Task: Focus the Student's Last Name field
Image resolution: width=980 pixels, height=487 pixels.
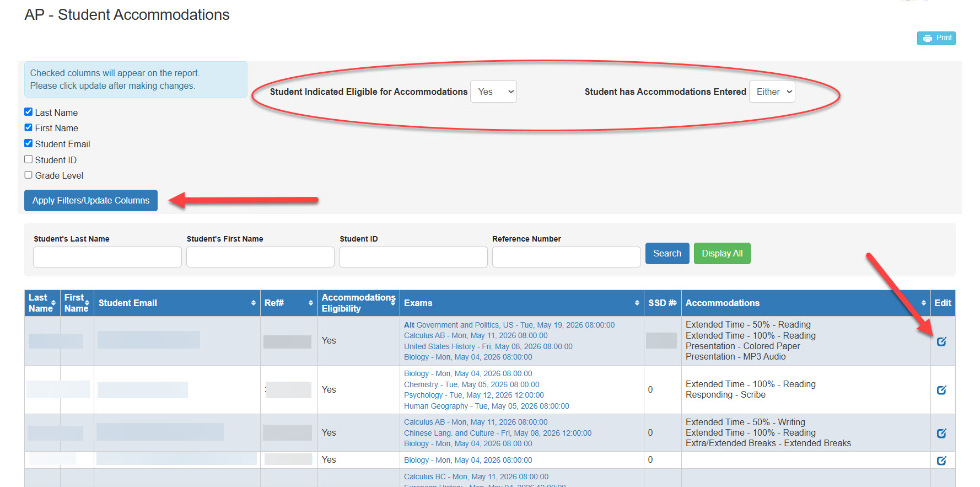Action: [107, 257]
